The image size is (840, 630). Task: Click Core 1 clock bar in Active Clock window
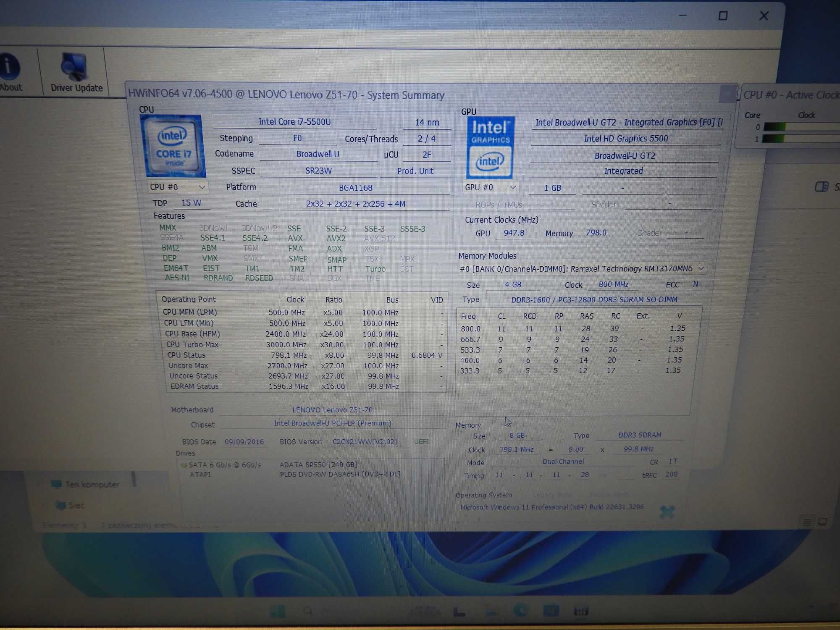click(801, 139)
